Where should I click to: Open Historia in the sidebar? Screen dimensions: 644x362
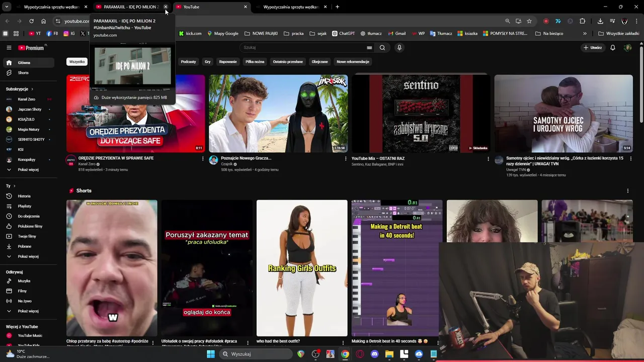pyautogui.click(x=28, y=196)
